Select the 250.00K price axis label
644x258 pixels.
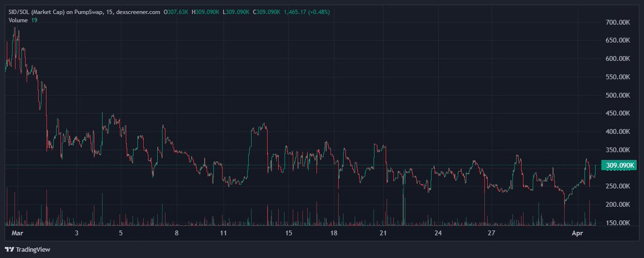pos(617,187)
